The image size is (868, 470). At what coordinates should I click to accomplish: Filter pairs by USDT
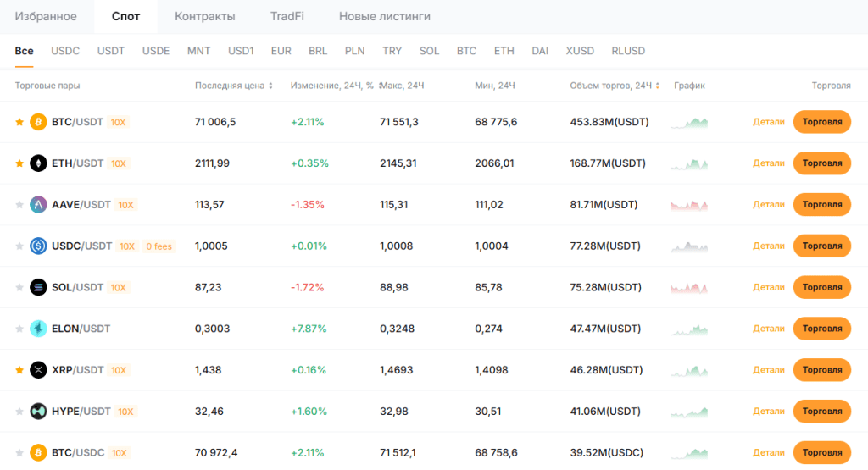click(111, 51)
